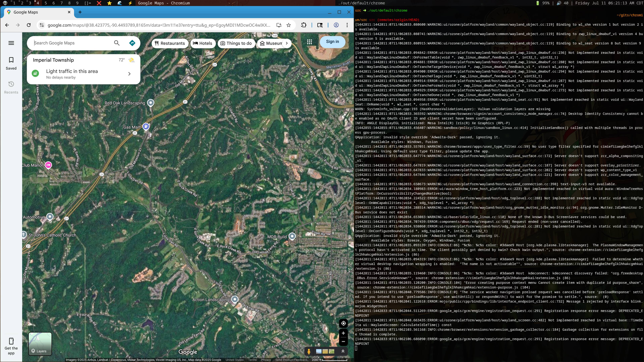644x362 pixels.
Task: Open Recents in the sidebar
Action: pos(11,87)
